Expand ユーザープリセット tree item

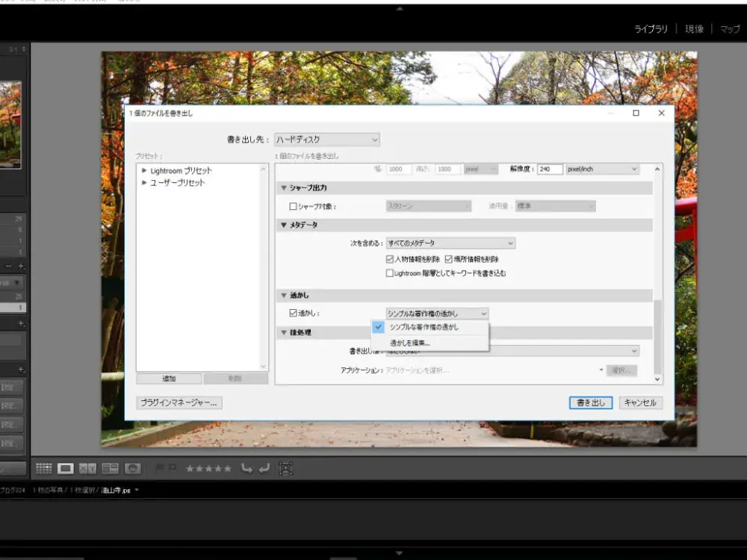tap(144, 182)
